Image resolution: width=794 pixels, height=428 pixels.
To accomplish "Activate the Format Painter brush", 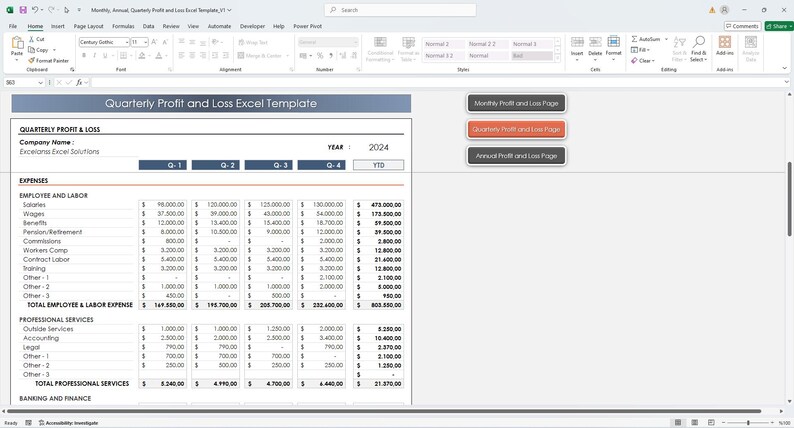I will pyautogui.click(x=31, y=60).
